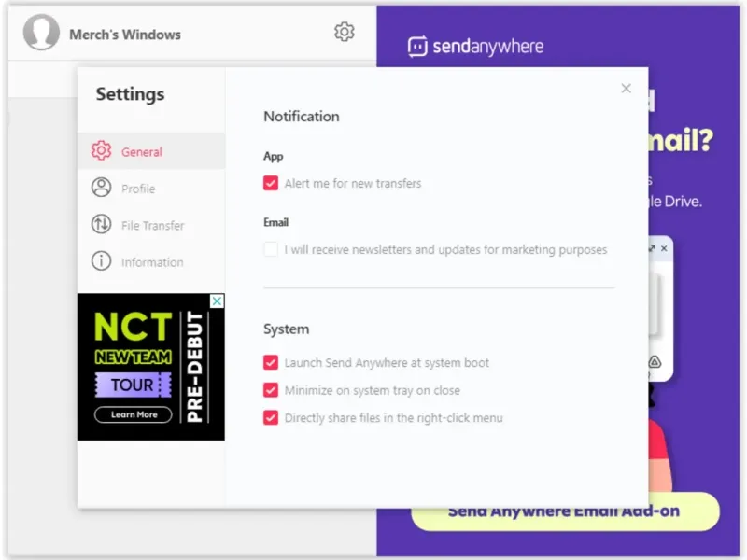The height and width of the screenshot is (560, 747).
Task: Select the General gear icon in sidebar
Action: click(x=101, y=150)
